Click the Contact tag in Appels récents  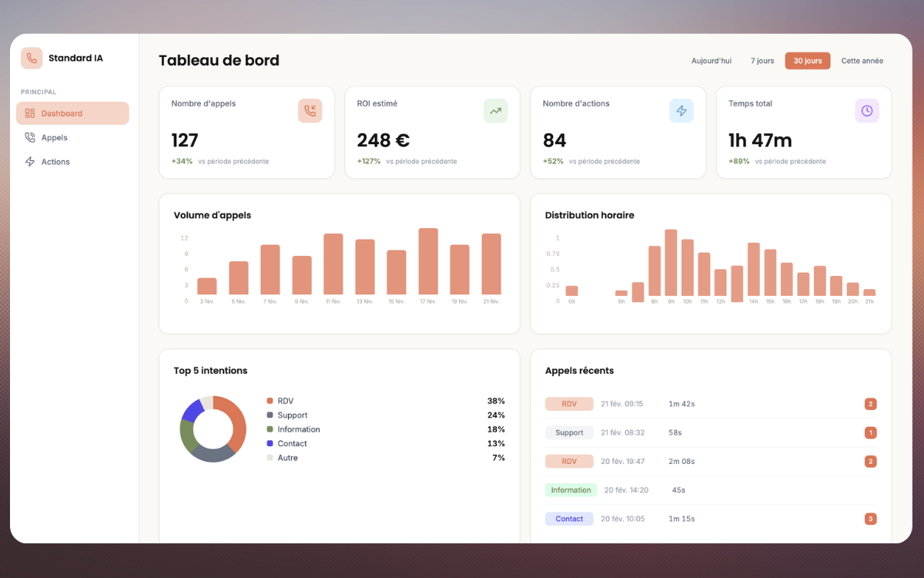569,519
